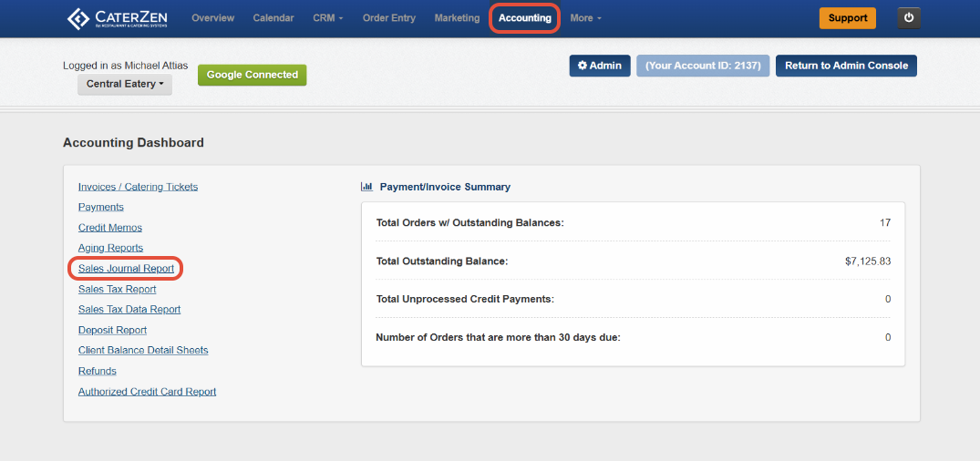Click the power logout icon

click(909, 18)
